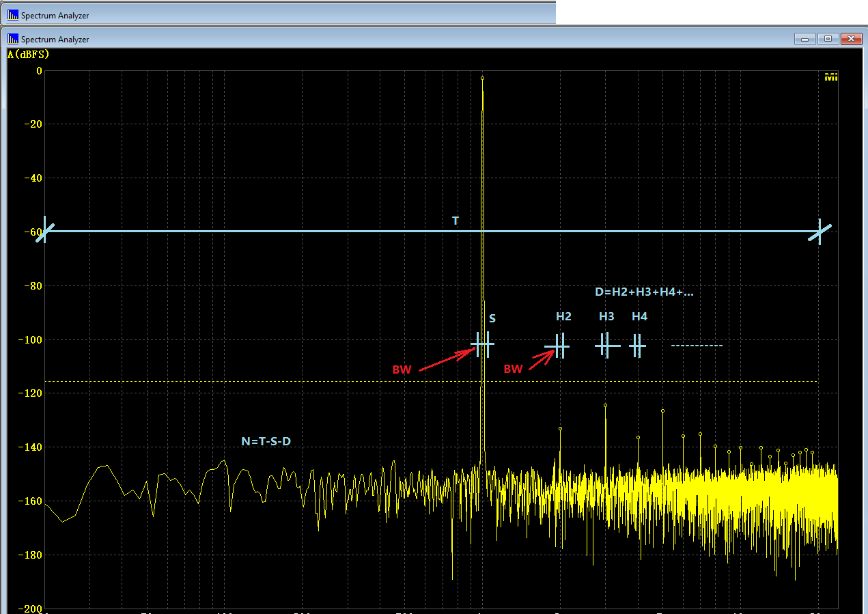
Task: Click the S bandwidth marker symbol
Action: coord(482,344)
